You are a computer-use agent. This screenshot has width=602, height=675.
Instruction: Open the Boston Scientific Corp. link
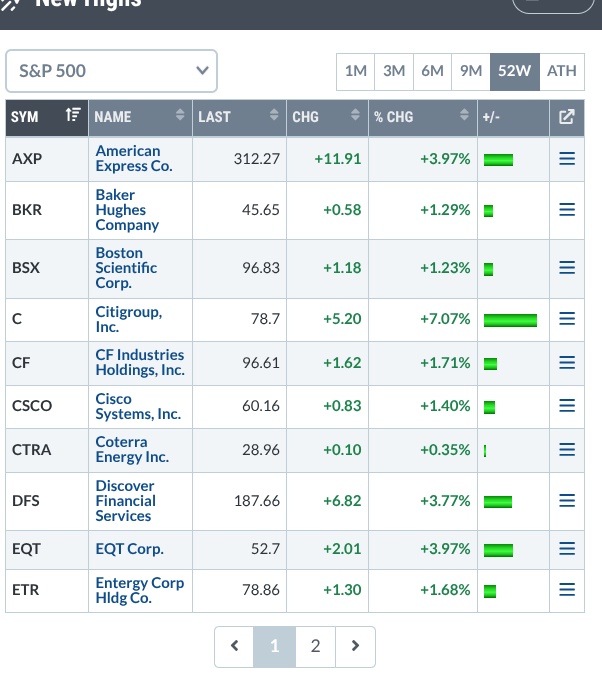click(126, 268)
